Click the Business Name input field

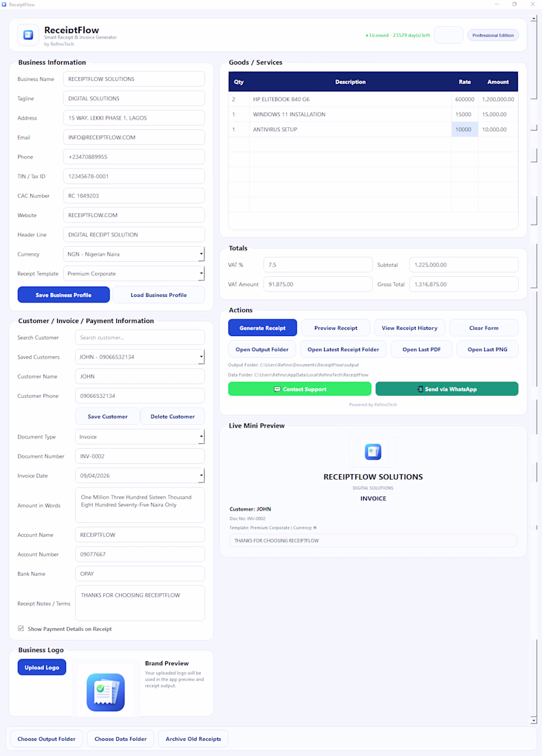(x=133, y=79)
